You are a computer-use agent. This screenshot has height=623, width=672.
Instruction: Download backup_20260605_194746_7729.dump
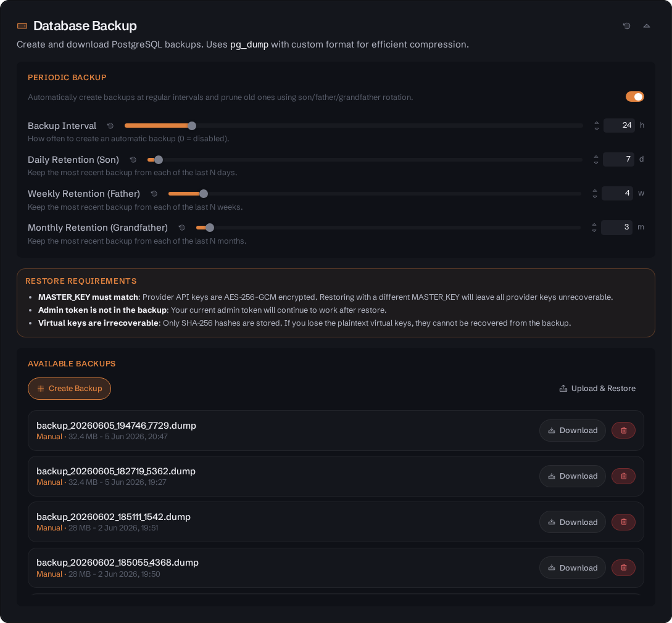[572, 431]
